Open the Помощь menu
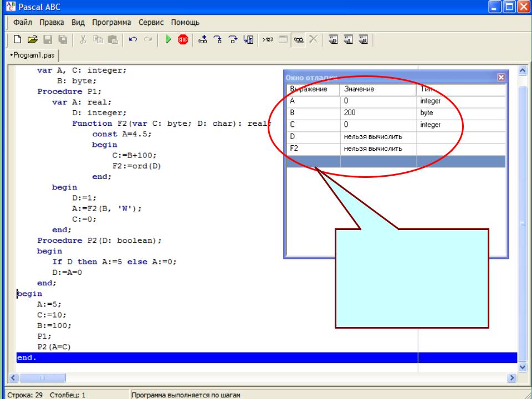This screenshot has width=532, height=399. (185, 23)
